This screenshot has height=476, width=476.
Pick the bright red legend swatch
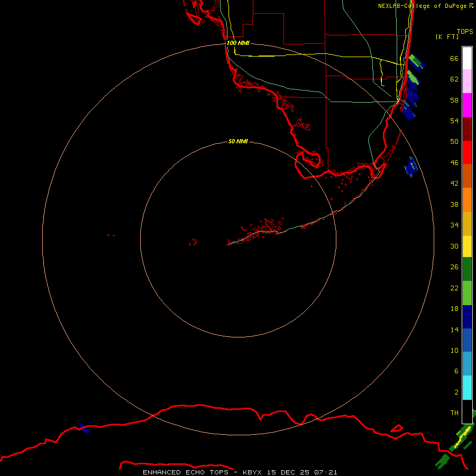[x=467, y=152]
